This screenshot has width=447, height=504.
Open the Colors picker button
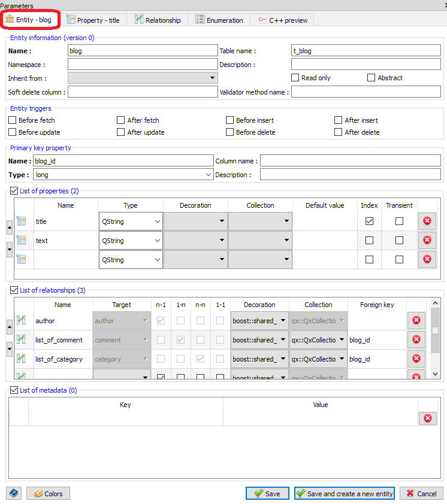[48, 493]
